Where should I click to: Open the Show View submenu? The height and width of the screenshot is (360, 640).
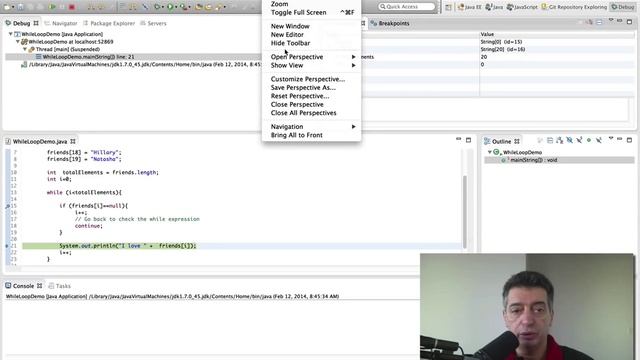(x=311, y=65)
